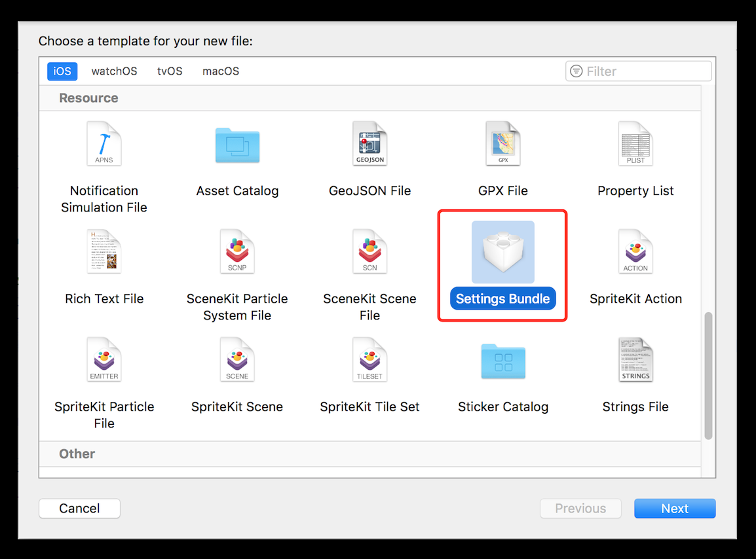Choose the Asset Catalog folder icon
The height and width of the screenshot is (559, 756).
pos(237,145)
